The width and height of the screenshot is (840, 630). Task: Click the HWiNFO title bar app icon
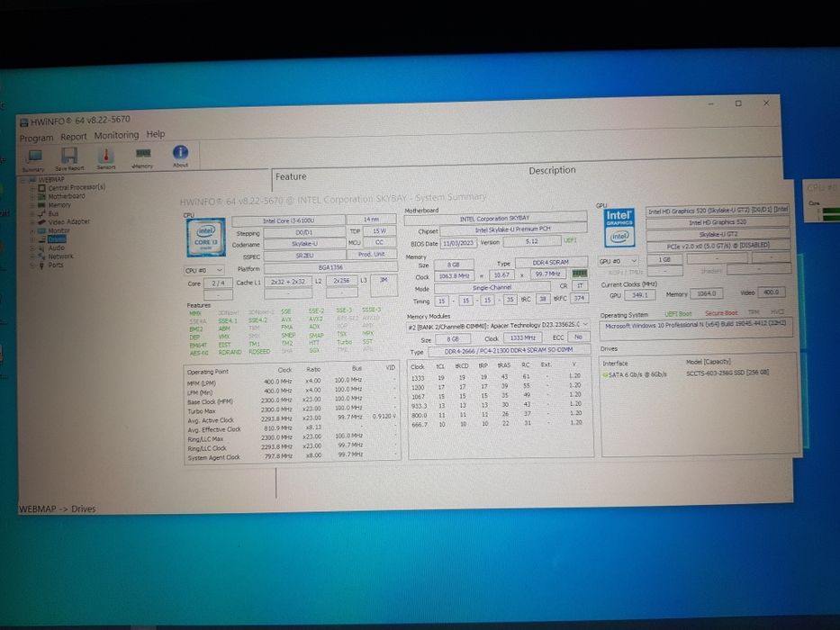pyautogui.click(x=23, y=122)
